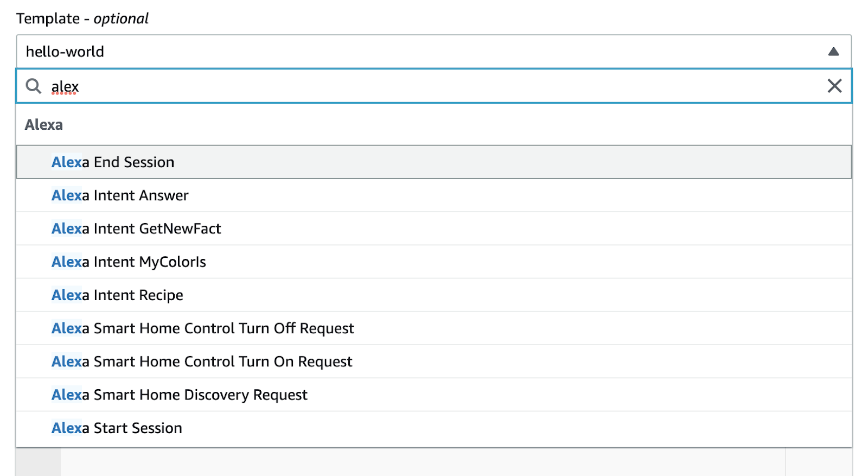Select Alexa Intent Answer template

tap(434, 195)
